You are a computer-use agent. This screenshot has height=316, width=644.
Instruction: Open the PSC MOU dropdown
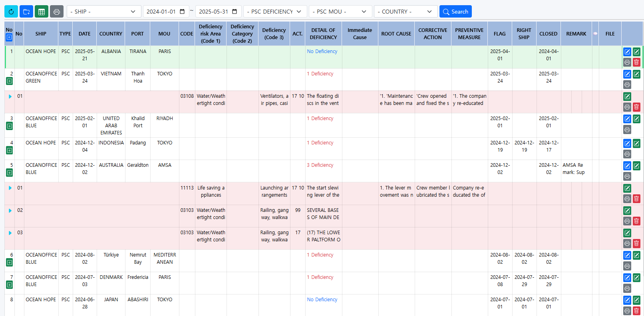[x=340, y=12]
